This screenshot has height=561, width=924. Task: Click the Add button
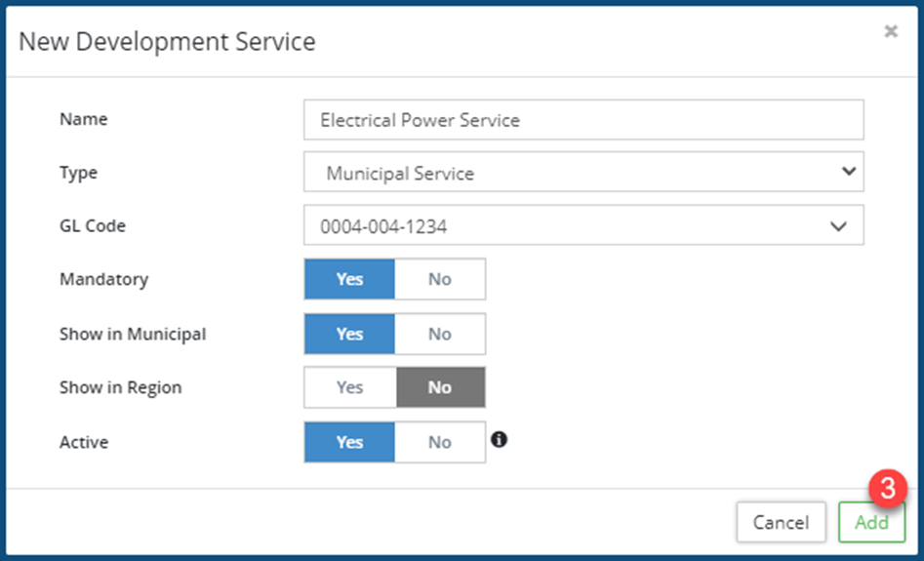(871, 522)
